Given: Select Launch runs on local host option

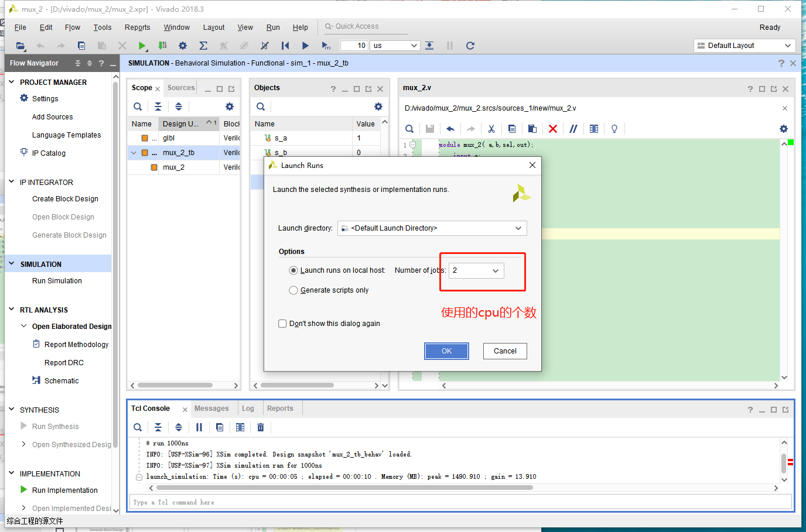Looking at the screenshot, I should pos(293,270).
